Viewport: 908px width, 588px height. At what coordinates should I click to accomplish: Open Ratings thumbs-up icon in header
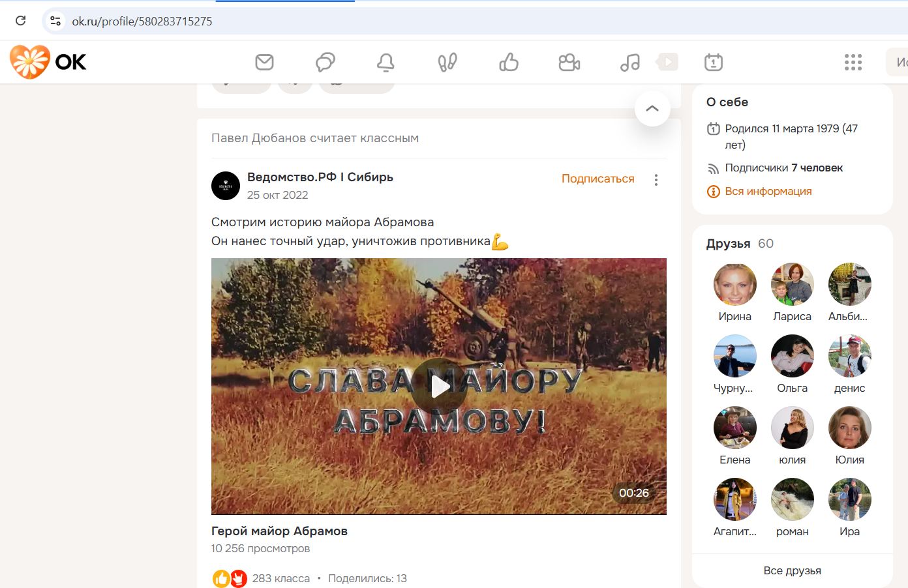click(509, 62)
